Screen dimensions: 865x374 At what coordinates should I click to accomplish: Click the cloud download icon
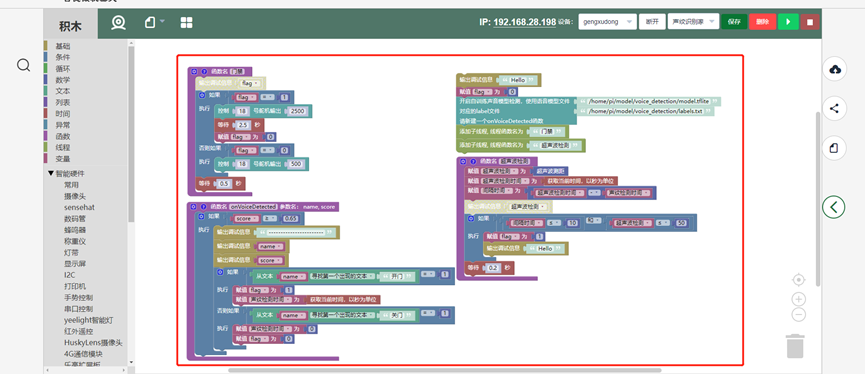835,70
